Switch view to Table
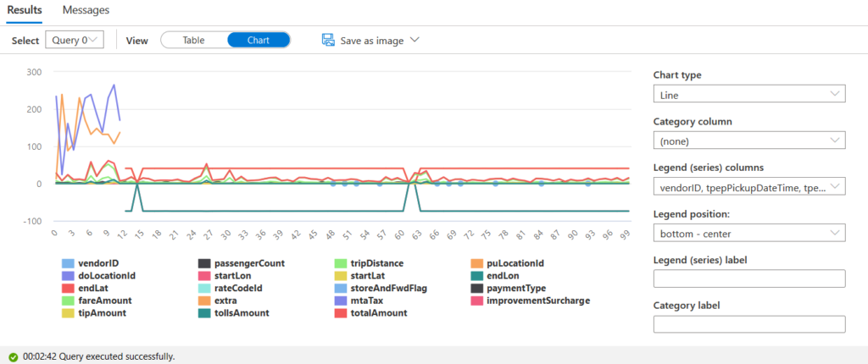 (194, 41)
